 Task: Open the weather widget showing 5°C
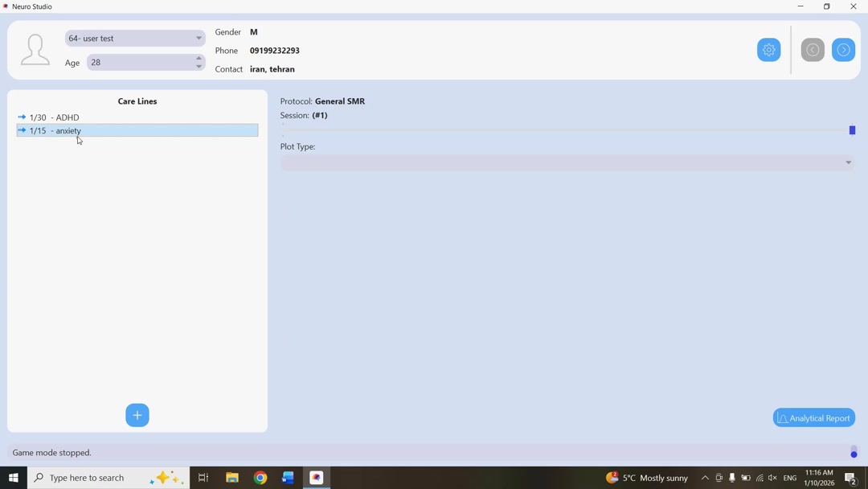[646, 478]
